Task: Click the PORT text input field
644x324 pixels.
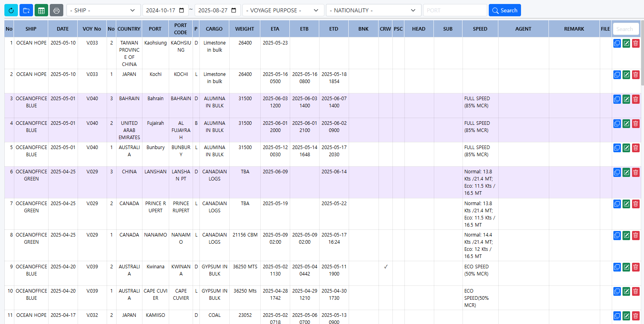Action: tap(455, 10)
